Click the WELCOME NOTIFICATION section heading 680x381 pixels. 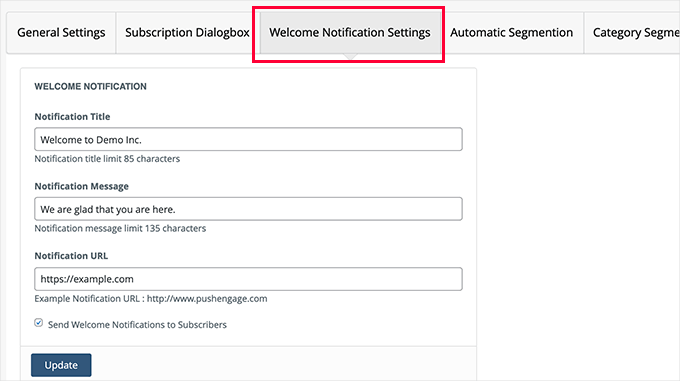point(91,86)
